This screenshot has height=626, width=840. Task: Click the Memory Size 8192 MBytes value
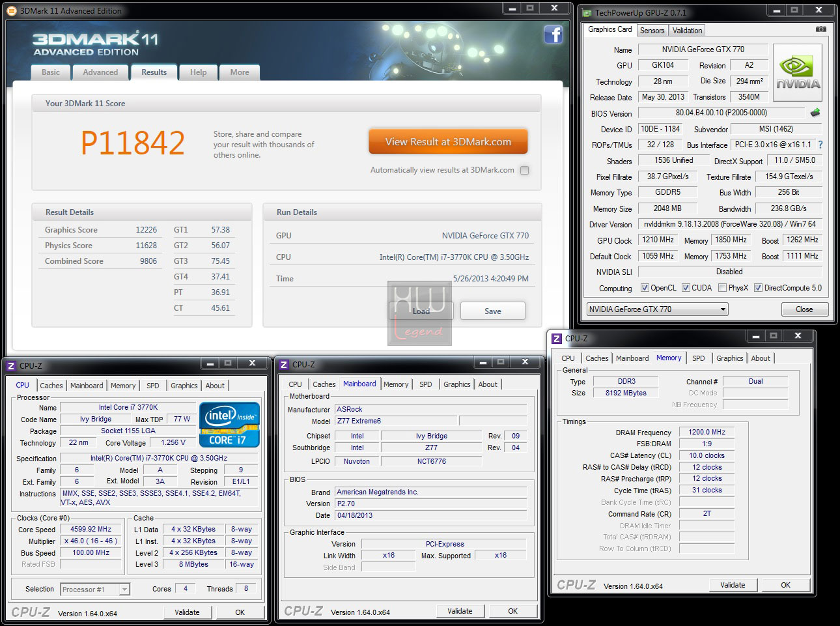coord(626,393)
